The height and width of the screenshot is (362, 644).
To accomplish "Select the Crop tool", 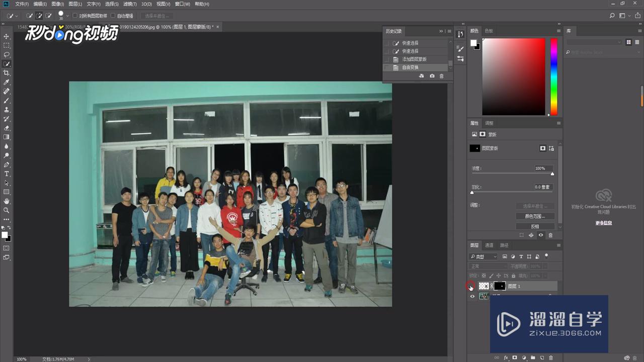I will click(7, 73).
